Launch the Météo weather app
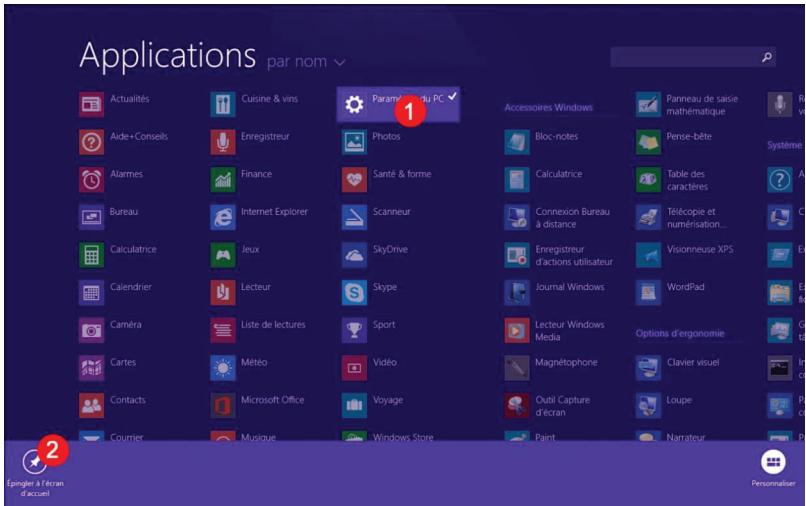This screenshot has width=806, height=506. pos(223,367)
